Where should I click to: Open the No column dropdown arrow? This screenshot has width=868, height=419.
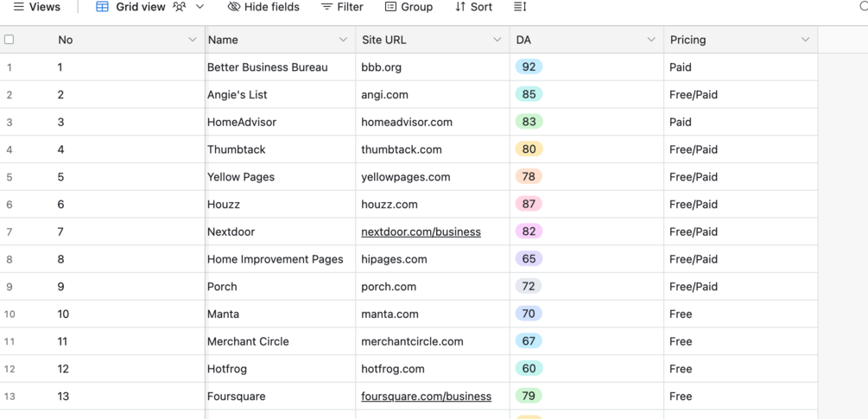(192, 39)
